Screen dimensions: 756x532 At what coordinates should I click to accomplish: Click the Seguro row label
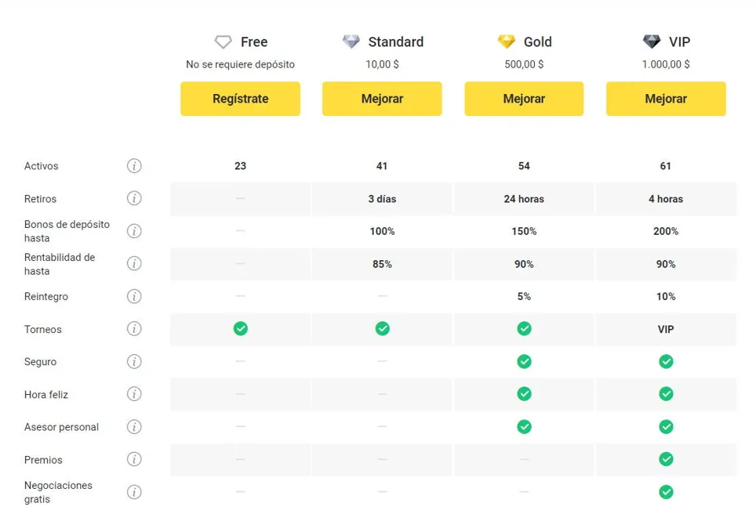pyautogui.click(x=40, y=362)
